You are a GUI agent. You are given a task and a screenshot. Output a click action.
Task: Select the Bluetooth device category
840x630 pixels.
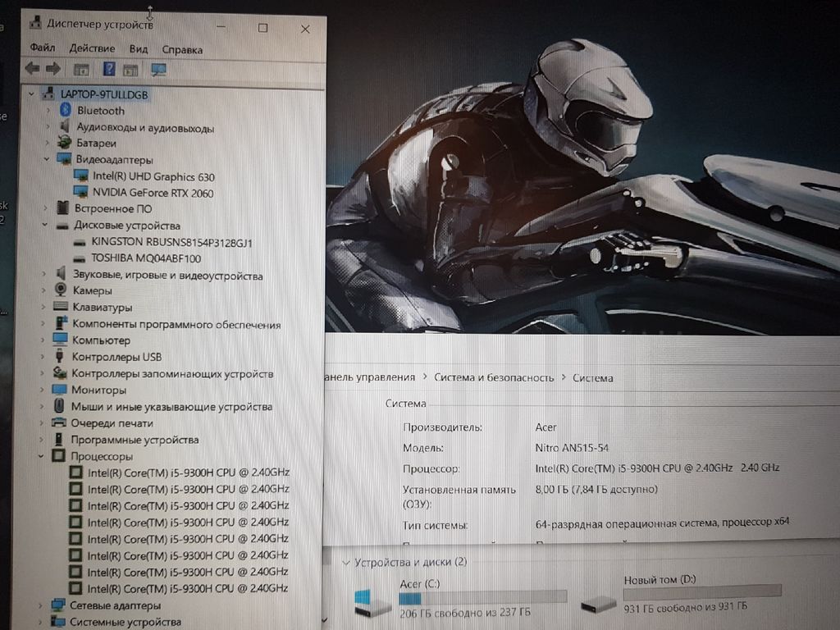click(x=100, y=111)
